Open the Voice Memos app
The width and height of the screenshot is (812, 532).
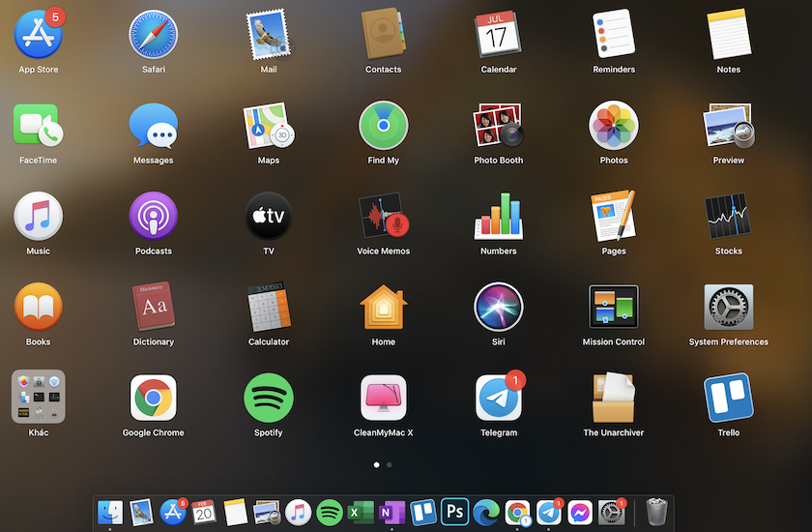[383, 217]
